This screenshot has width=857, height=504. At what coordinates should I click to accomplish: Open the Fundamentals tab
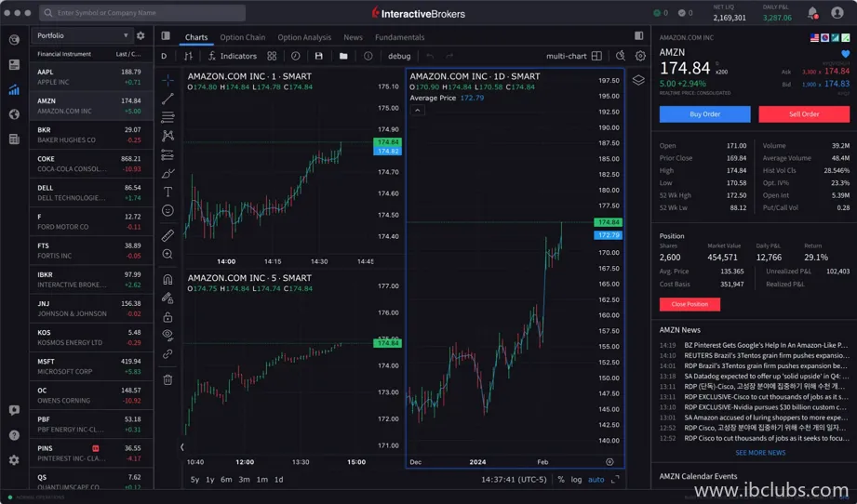pos(399,37)
